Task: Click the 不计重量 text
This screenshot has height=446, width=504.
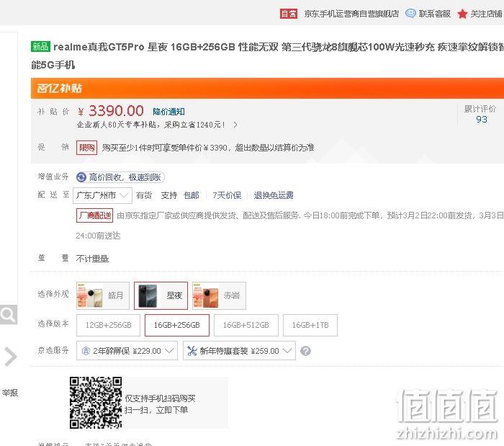Action: pyautogui.click(x=92, y=259)
